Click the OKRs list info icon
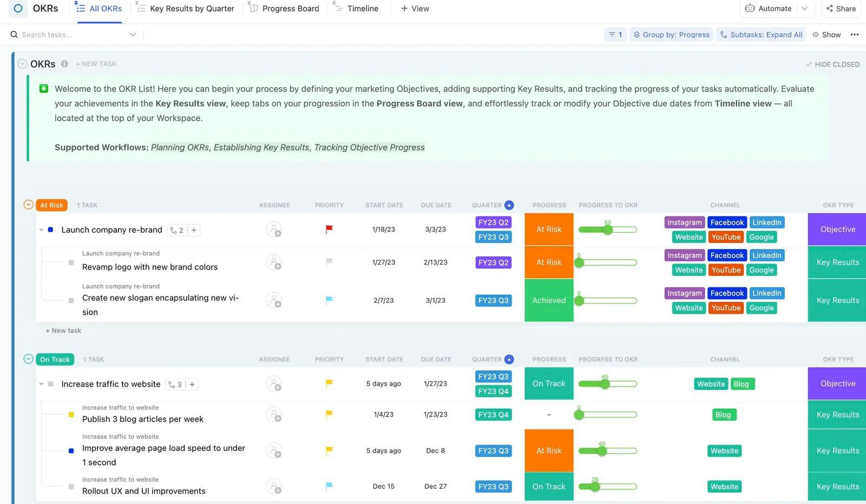 click(x=64, y=64)
